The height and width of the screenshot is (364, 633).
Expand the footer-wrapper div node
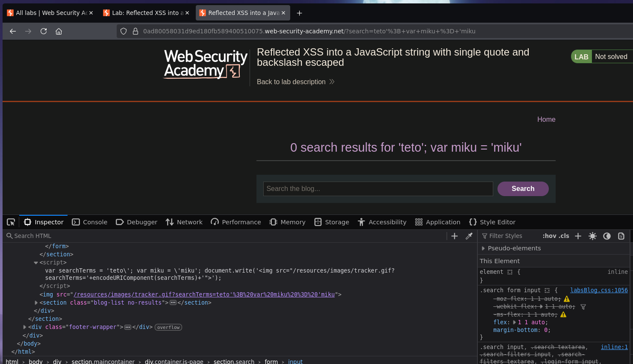tap(25, 327)
